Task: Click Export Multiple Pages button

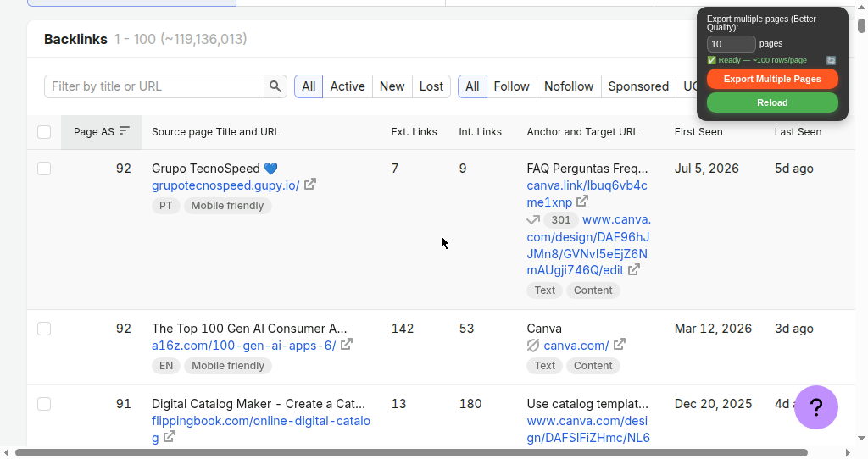Action: tap(772, 79)
